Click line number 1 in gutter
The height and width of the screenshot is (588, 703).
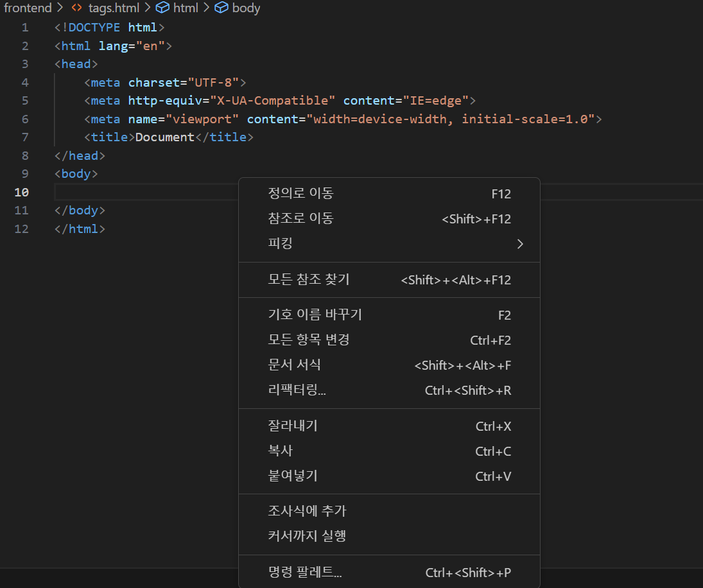[x=25, y=28]
